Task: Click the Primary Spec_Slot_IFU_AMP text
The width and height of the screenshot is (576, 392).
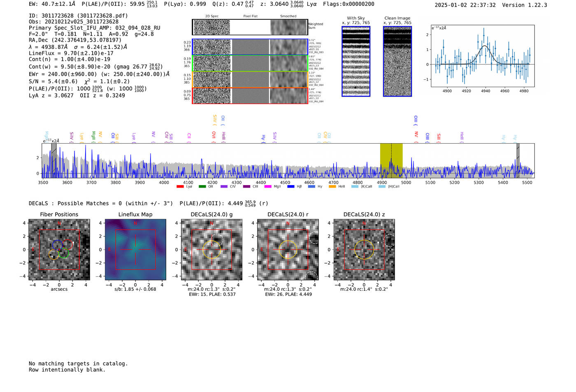Action: [95, 28]
